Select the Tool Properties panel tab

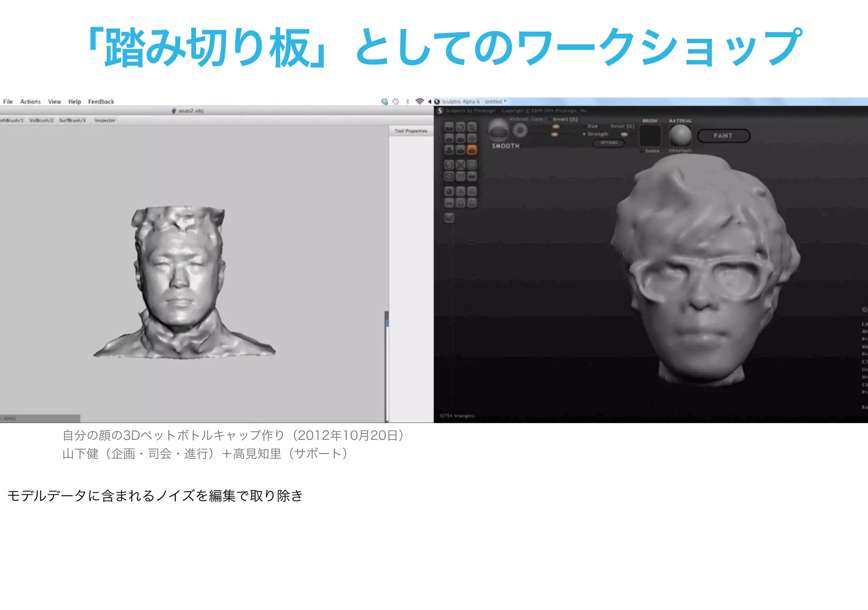click(x=411, y=131)
